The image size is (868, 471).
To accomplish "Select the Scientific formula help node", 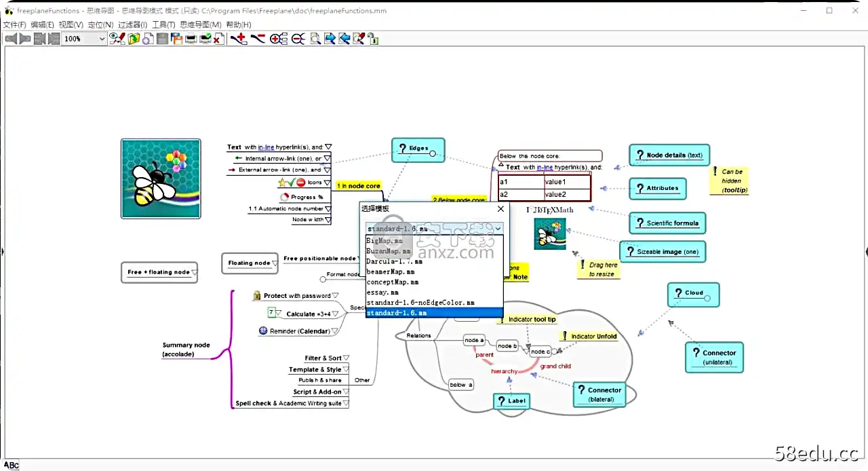I will point(667,223).
